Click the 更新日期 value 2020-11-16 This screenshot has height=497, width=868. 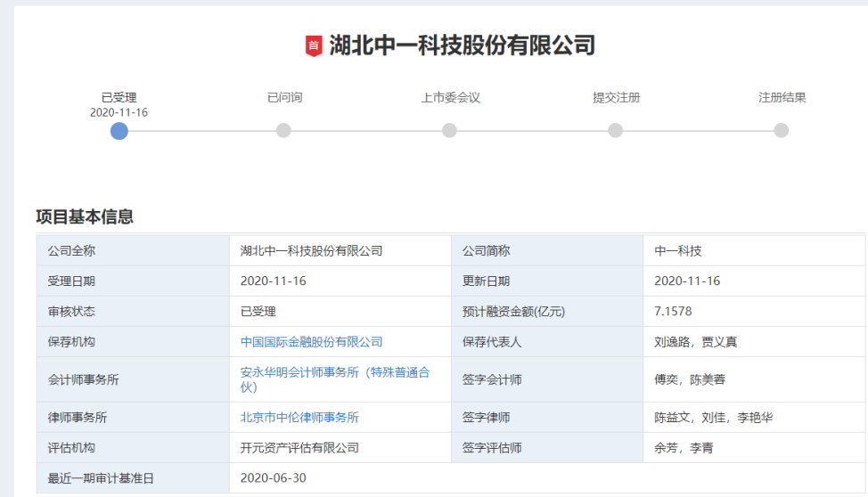pyautogui.click(x=687, y=281)
